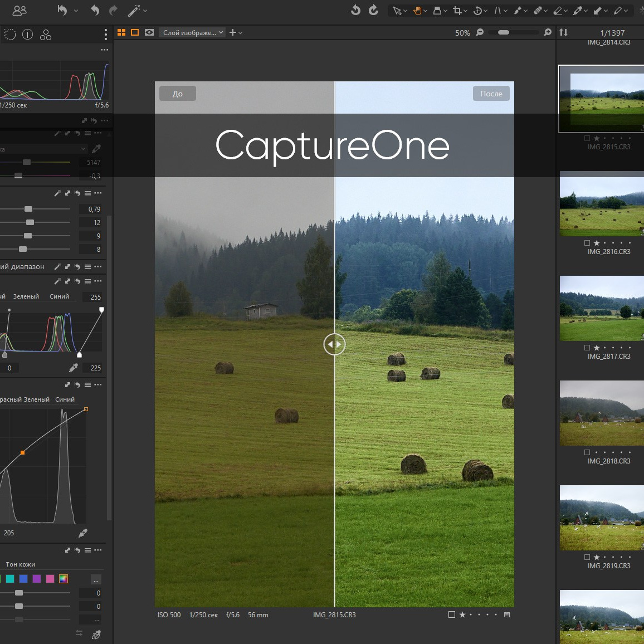The height and width of the screenshot is (644, 644).
Task: Click the redo arrow next to zoom tools
Action: (x=374, y=10)
